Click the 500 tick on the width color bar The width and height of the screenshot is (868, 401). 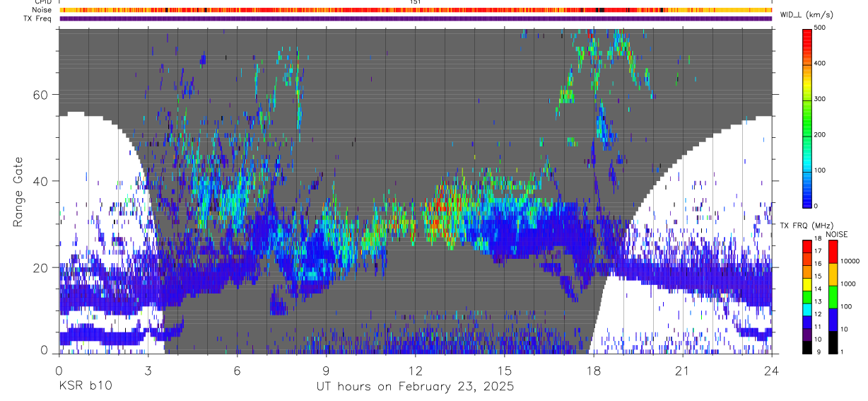(820, 28)
